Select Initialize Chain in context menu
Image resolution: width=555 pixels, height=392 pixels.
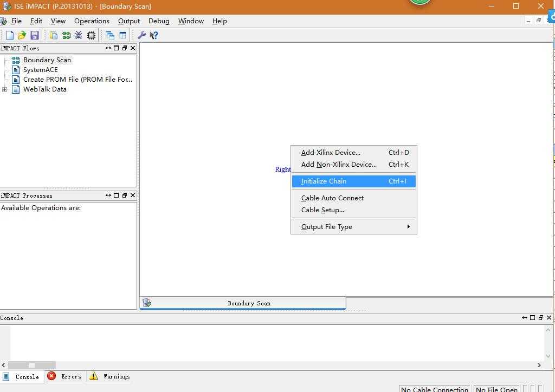353,181
